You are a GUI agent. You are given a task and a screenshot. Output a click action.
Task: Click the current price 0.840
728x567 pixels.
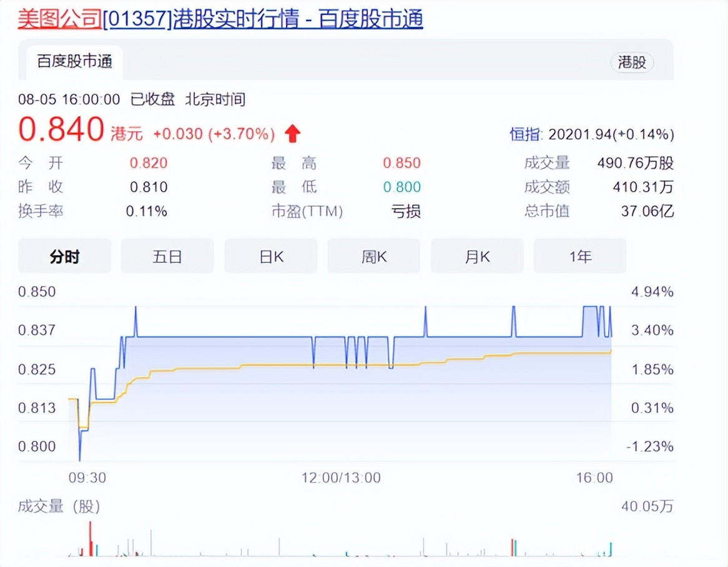click(x=61, y=129)
